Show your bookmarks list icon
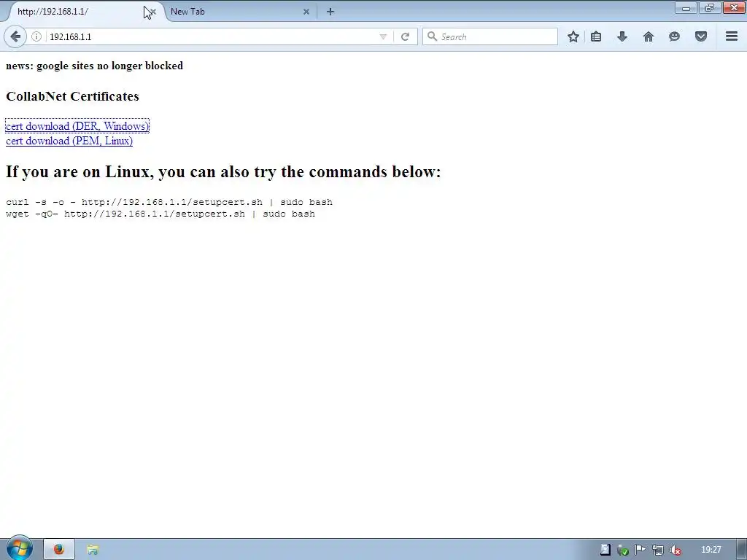 596,36
